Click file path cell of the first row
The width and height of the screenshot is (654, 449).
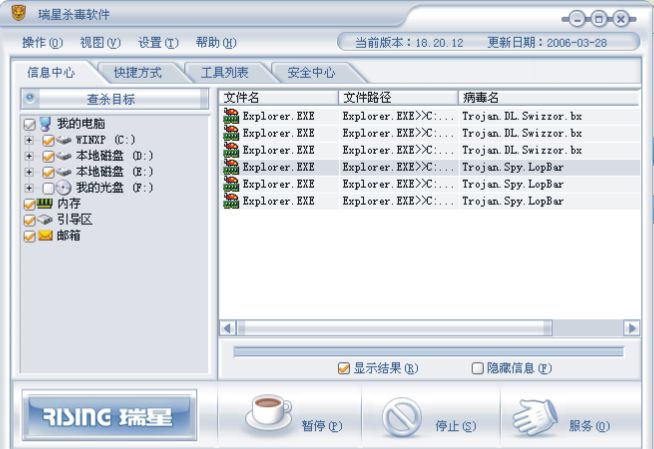pos(398,116)
